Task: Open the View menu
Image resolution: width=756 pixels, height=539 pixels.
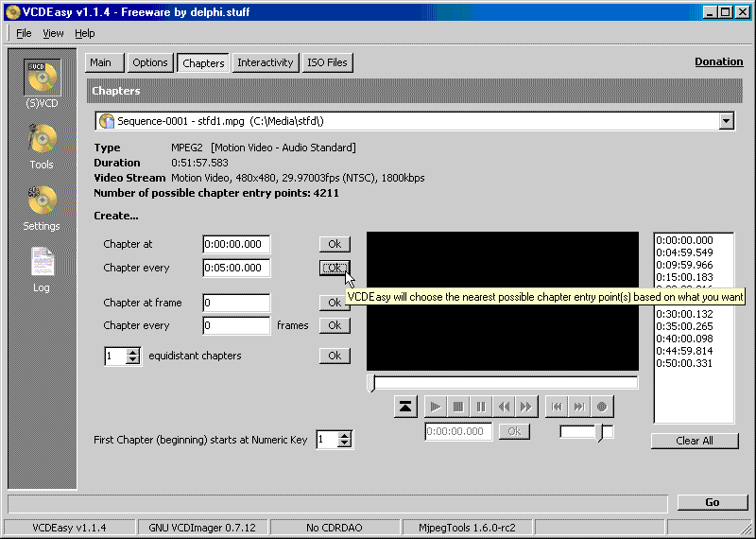Action: click(53, 33)
